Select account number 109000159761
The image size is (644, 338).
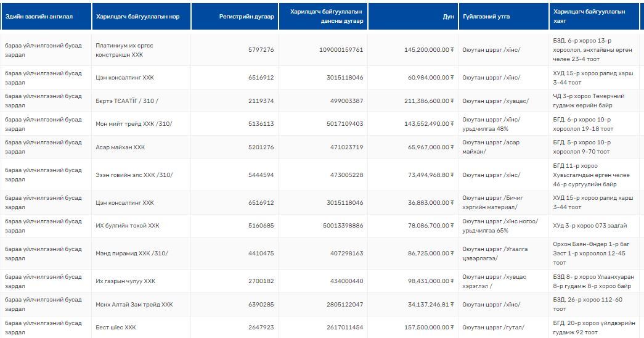341,50
